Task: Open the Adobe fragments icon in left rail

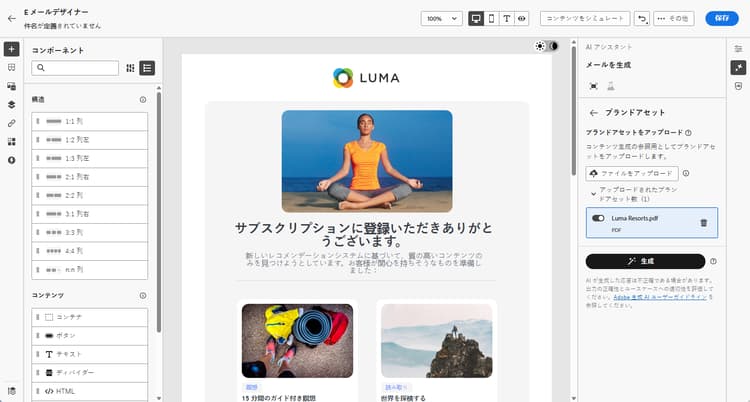Action: 11,67
